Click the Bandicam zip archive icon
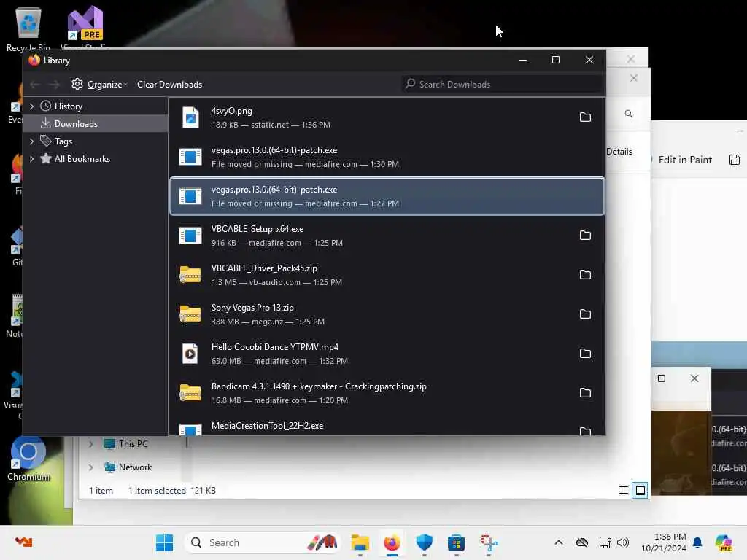The width and height of the screenshot is (747, 560). [190, 393]
